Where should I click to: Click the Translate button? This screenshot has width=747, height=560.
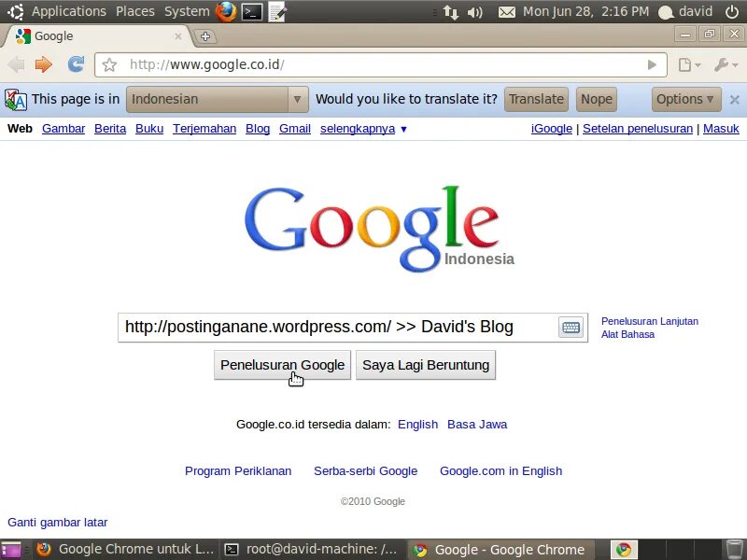[536, 99]
